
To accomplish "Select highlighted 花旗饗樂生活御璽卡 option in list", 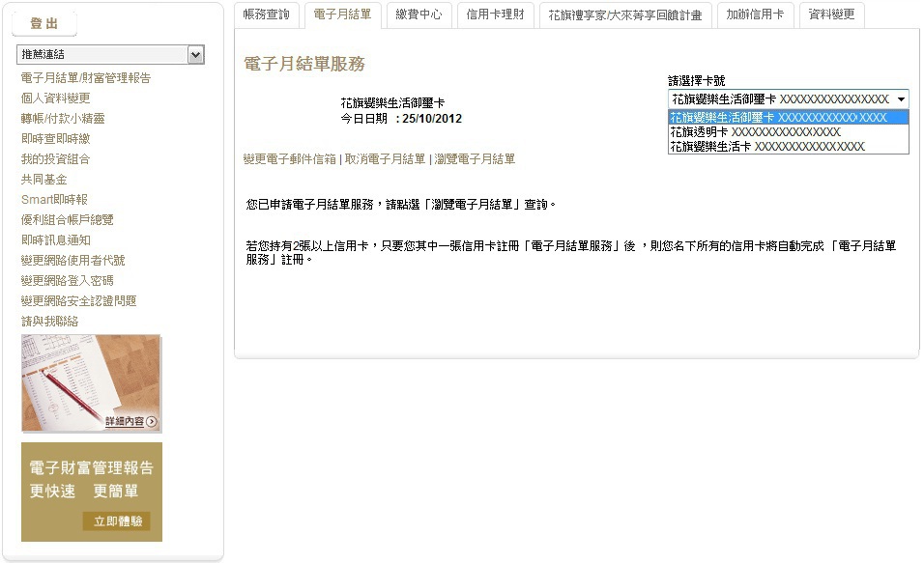I will 789,118.
